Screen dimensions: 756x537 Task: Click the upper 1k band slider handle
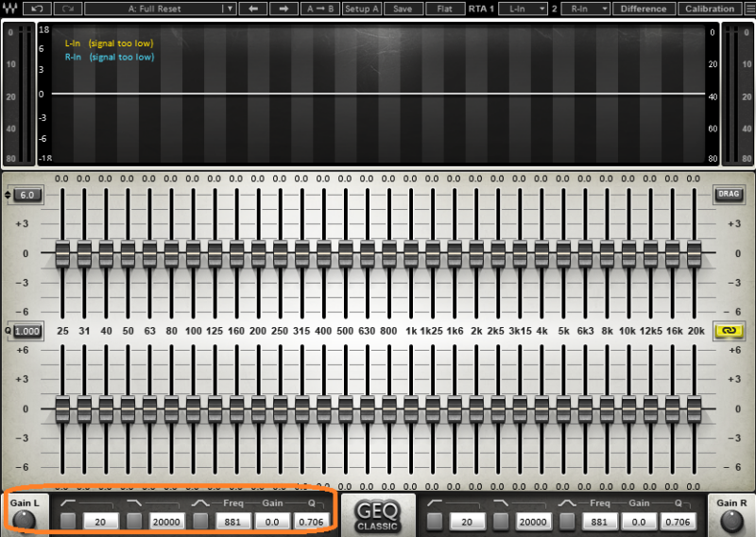click(411, 253)
